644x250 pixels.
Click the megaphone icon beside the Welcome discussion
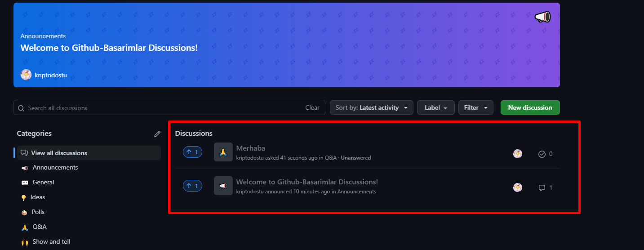coord(223,186)
